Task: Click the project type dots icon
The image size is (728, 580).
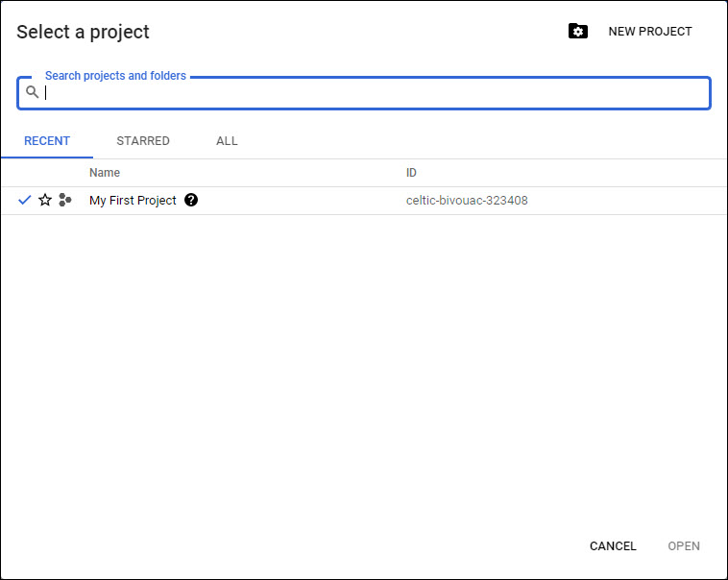Action: click(x=65, y=200)
